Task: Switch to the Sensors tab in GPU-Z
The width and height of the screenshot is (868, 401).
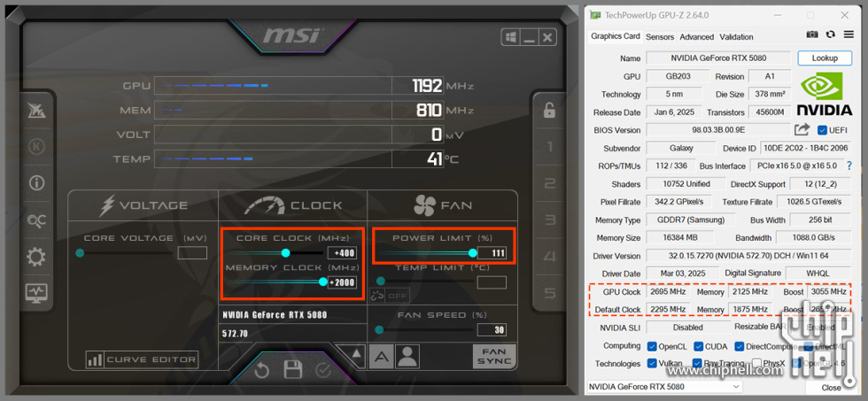Action: [x=660, y=36]
